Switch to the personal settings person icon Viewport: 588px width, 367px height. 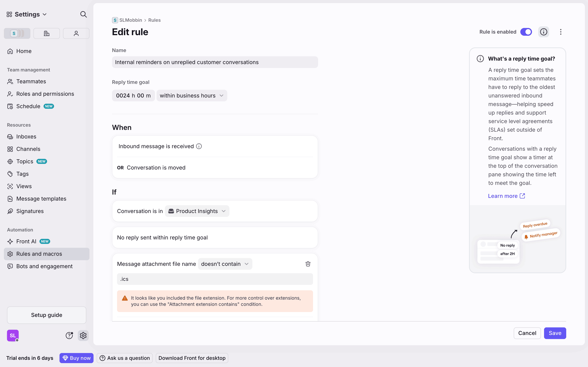(76, 33)
